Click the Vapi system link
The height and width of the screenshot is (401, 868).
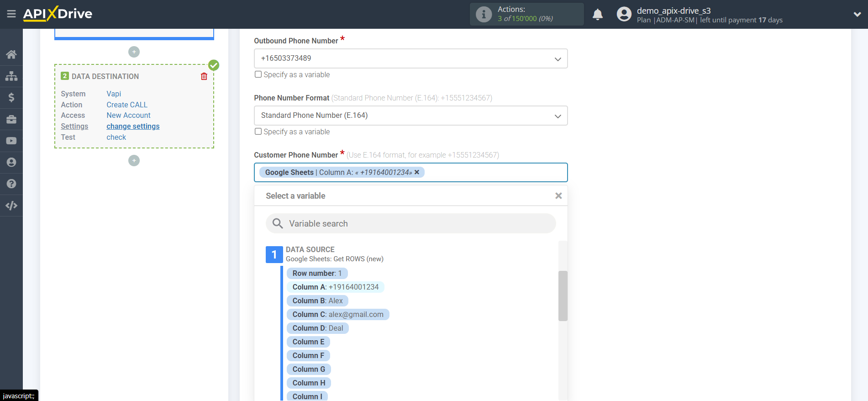coord(114,94)
